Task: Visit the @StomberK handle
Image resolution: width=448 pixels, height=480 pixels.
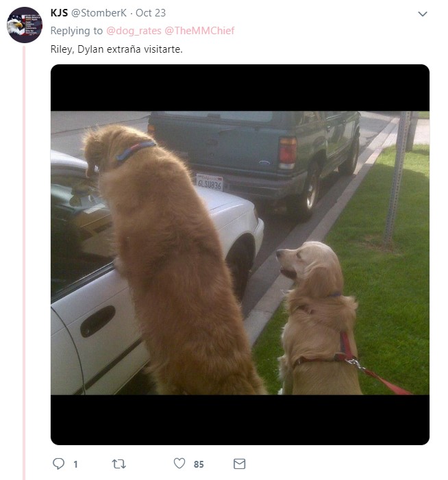Action: click(99, 13)
